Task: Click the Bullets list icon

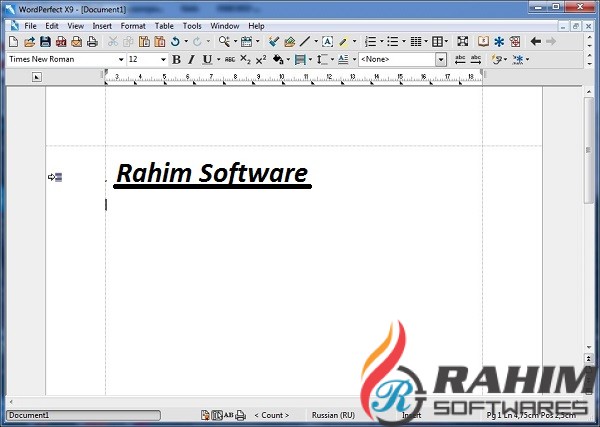Action: 393,41
